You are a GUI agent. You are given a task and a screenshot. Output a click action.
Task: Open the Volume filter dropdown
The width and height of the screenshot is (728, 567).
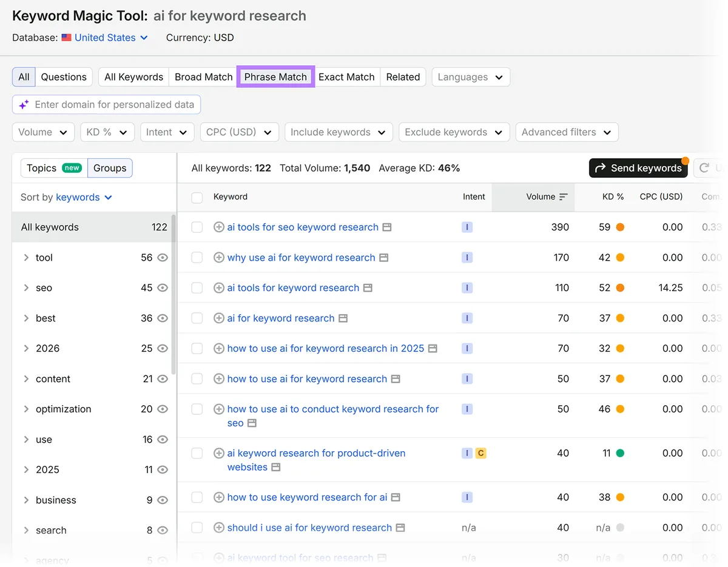[x=43, y=132]
